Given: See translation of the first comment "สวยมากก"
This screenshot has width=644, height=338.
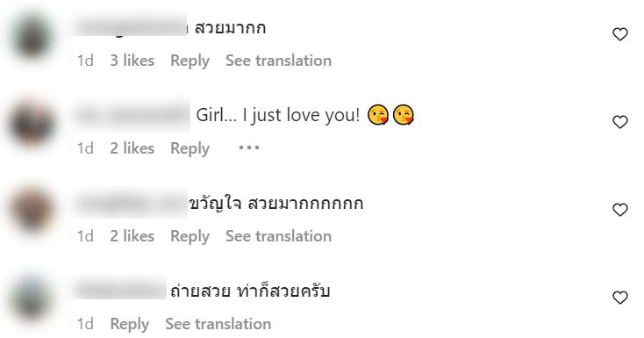Looking at the screenshot, I should tap(278, 61).
